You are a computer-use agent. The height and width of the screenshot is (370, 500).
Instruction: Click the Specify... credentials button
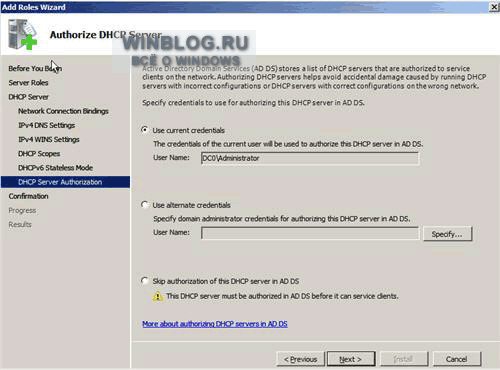point(447,234)
